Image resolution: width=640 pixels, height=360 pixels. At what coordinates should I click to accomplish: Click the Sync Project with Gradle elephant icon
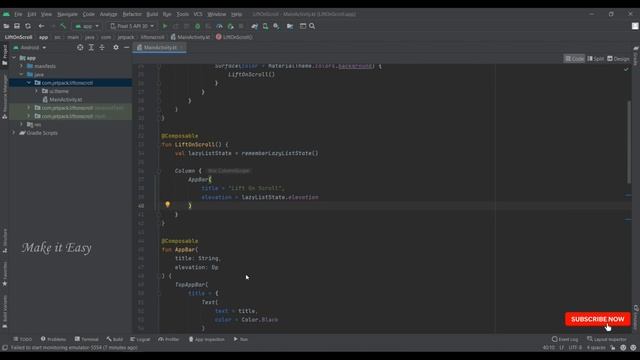(x=255, y=26)
